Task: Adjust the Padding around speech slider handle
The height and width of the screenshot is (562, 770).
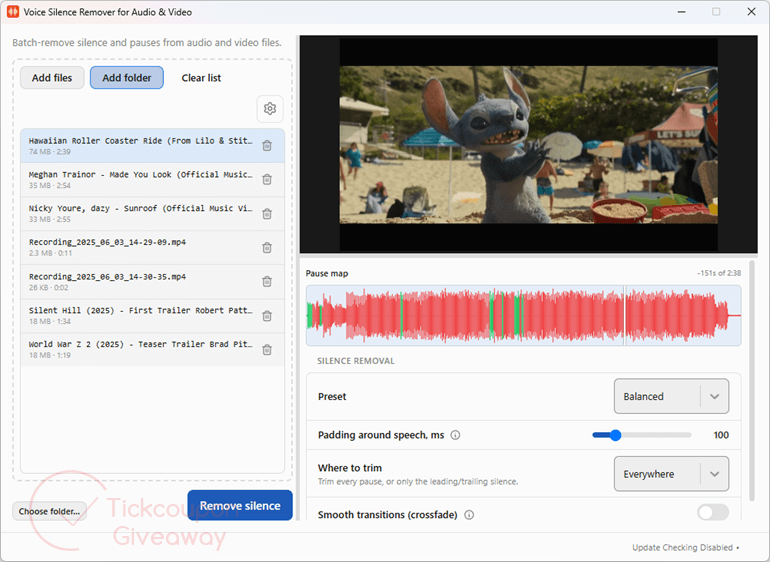Action: coord(615,435)
